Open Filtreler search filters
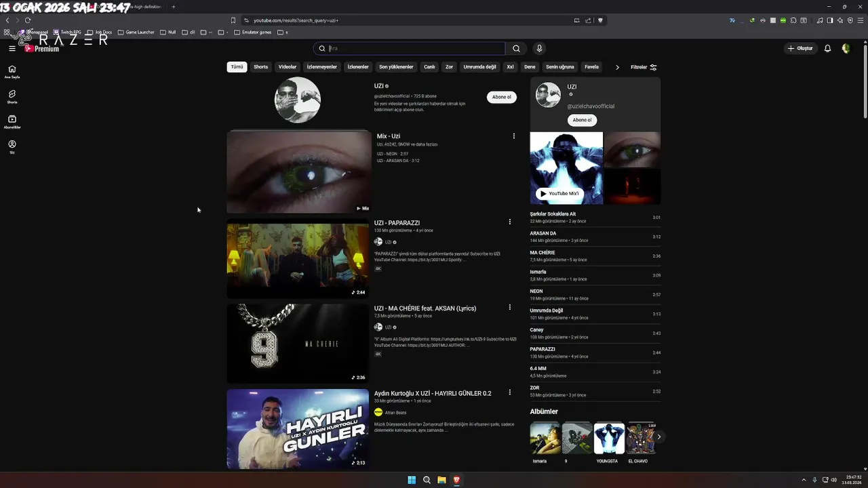Image resolution: width=868 pixels, height=488 pixels. [644, 67]
